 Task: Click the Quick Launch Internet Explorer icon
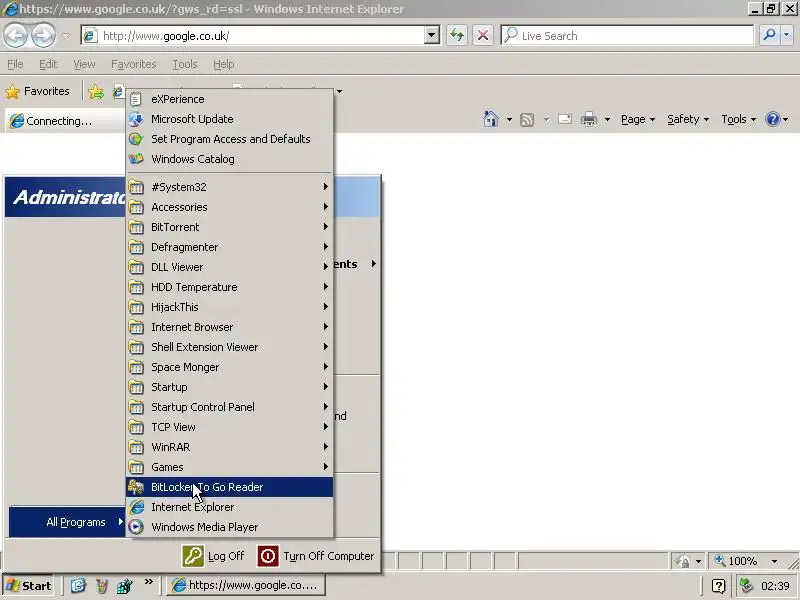[x=78, y=585]
